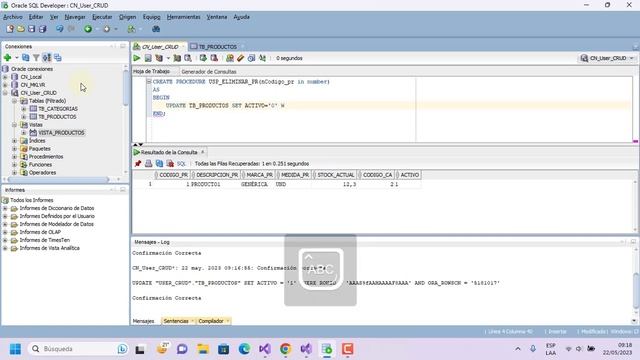The height and width of the screenshot is (360, 640).
Task: Click the Windows Start button on taskbar
Action: point(16,349)
